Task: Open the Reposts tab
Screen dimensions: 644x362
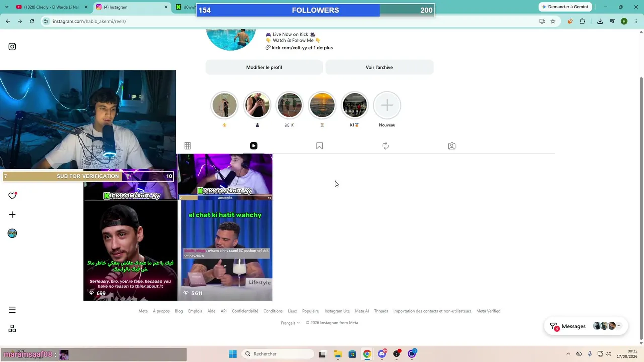Action: point(385,146)
